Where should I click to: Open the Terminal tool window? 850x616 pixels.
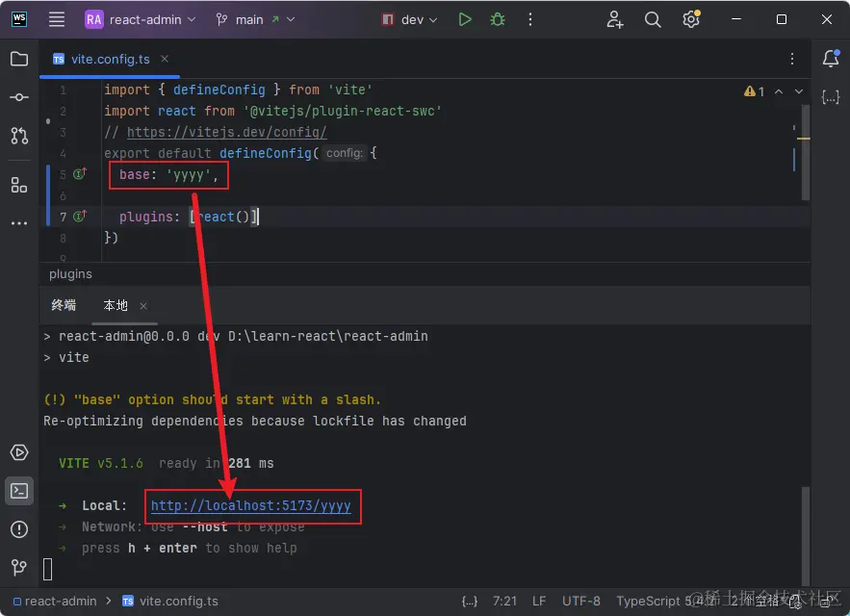(x=19, y=491)
